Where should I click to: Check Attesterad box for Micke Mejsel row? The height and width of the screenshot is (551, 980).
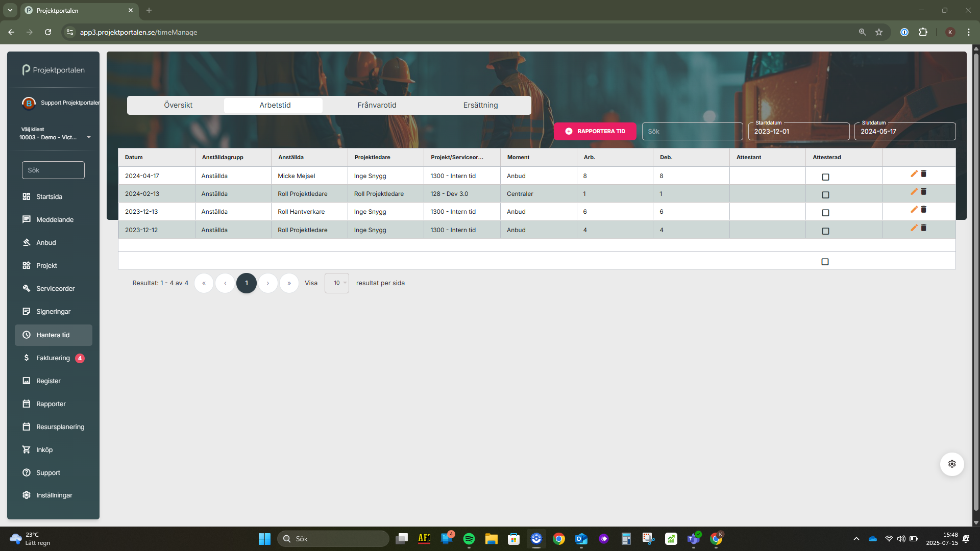(x=825, y=177)
